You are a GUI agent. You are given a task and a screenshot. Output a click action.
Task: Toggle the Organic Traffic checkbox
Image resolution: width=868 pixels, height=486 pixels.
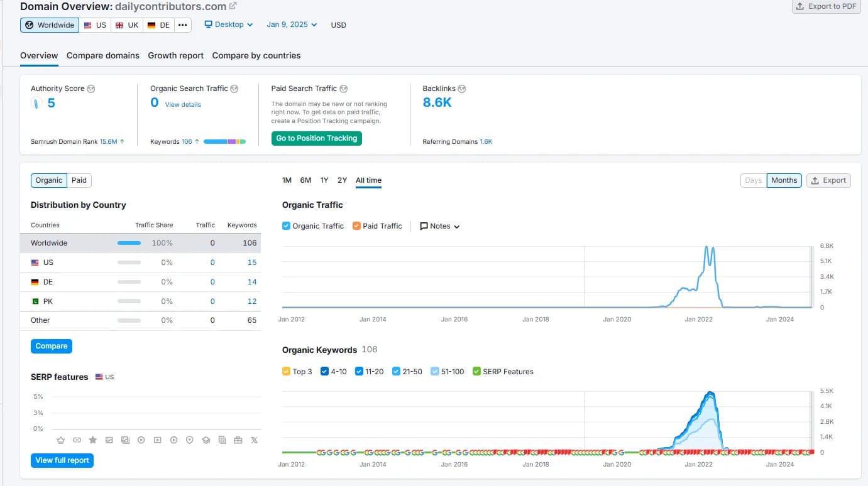[286, 226]
